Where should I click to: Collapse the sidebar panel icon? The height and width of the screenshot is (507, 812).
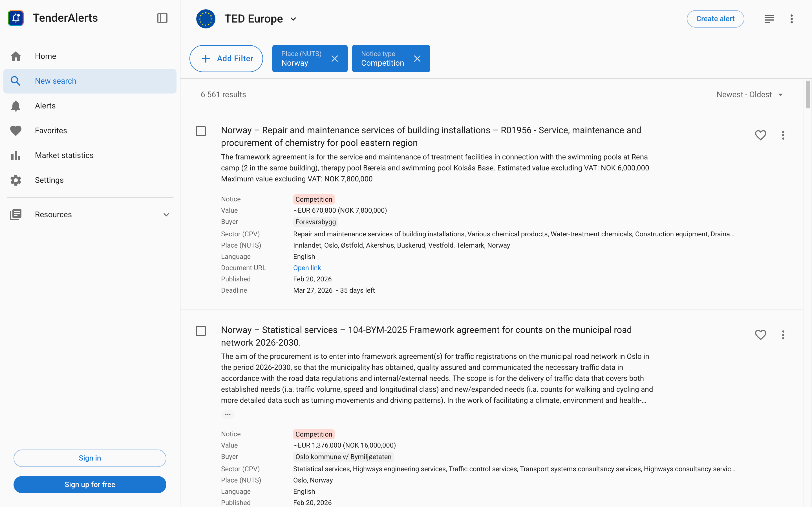[162, 18]
